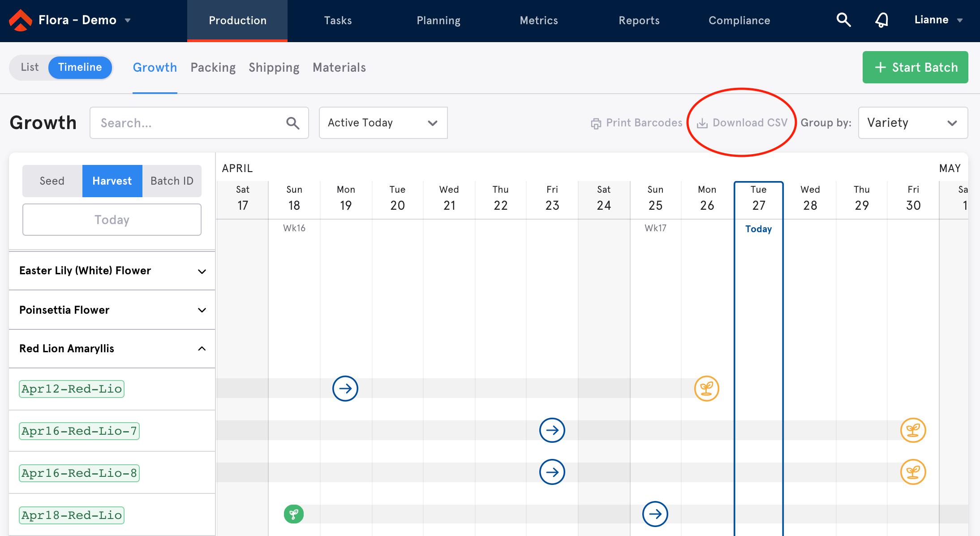
Task: Click the notification bell icon
Action: pyautogui.click(x=882, y=21)
